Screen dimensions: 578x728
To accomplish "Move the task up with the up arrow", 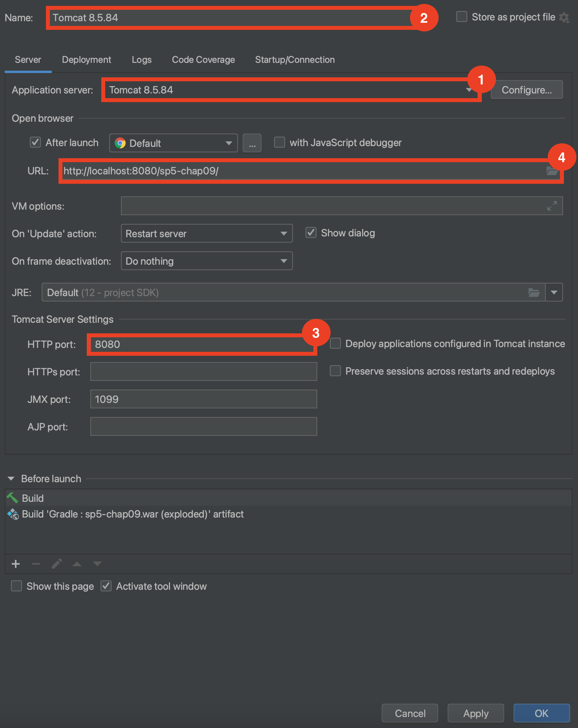I will point(77,564).
